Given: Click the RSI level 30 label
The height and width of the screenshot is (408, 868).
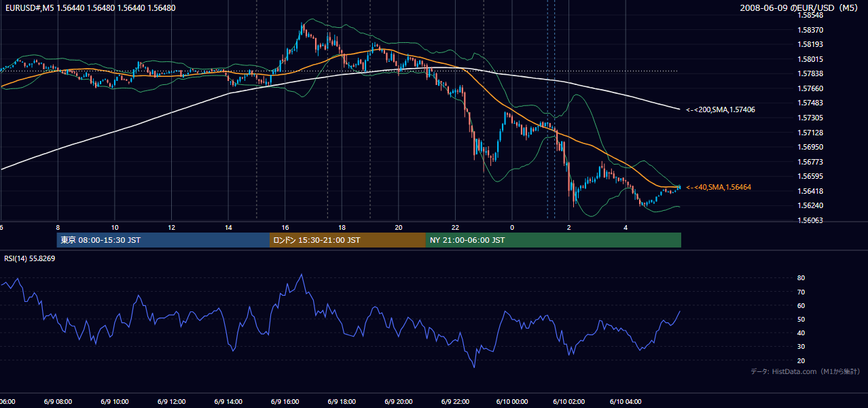Looking at the screenshot, I should 801,347.
